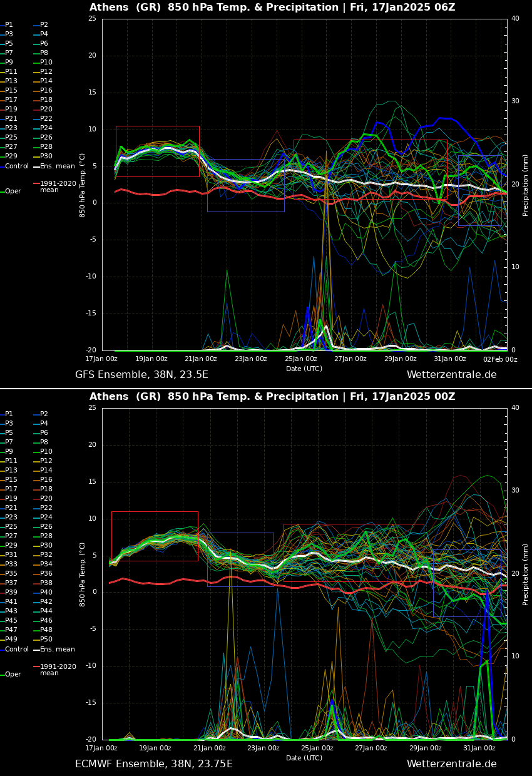
Task: Click legend entry P39
Action: pyautogui.click(x=9, y=592)
